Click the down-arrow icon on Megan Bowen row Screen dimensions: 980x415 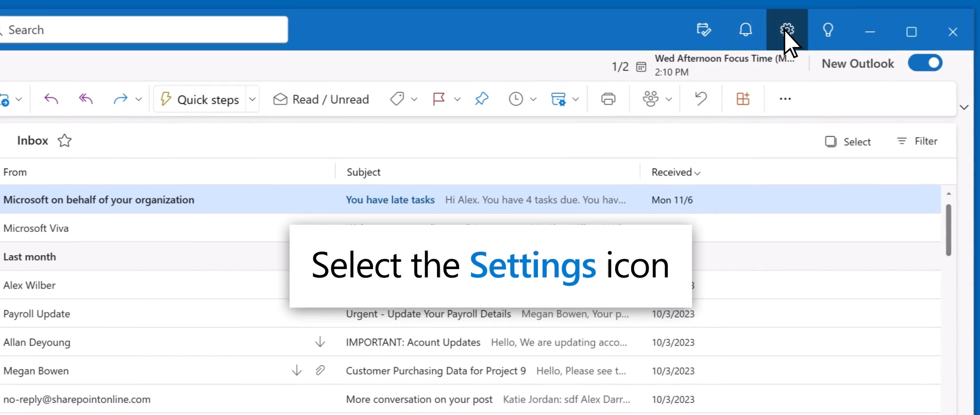pos(297,370)
